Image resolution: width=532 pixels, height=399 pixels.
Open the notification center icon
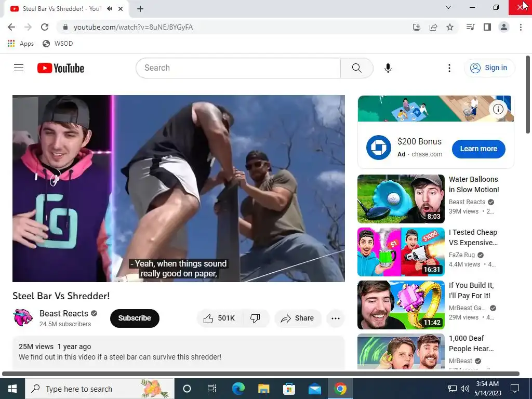[515, 389]
